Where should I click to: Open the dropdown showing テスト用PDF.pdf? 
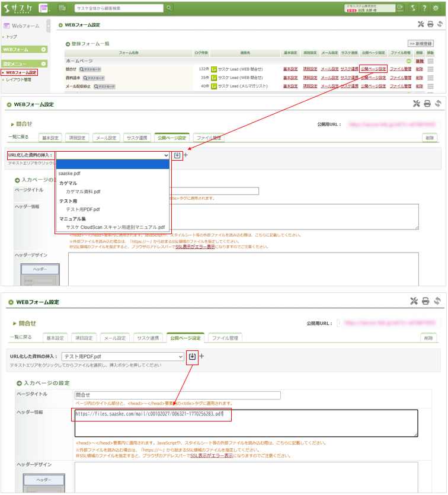pyautogui.click(x=123, y=357)
